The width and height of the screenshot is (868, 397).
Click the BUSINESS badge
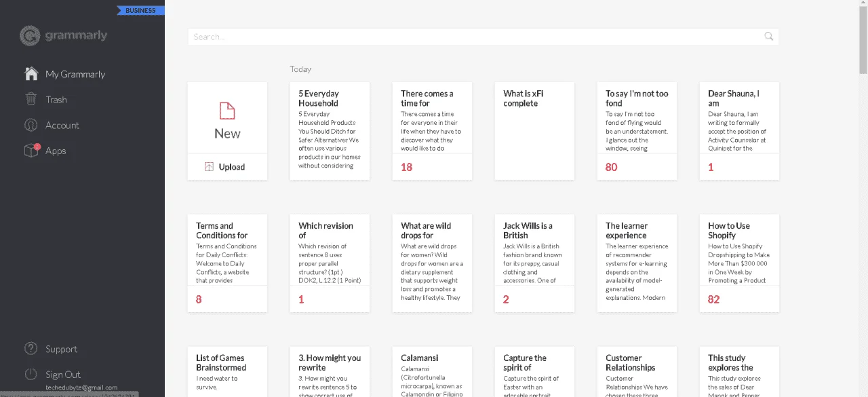(140, 10)
